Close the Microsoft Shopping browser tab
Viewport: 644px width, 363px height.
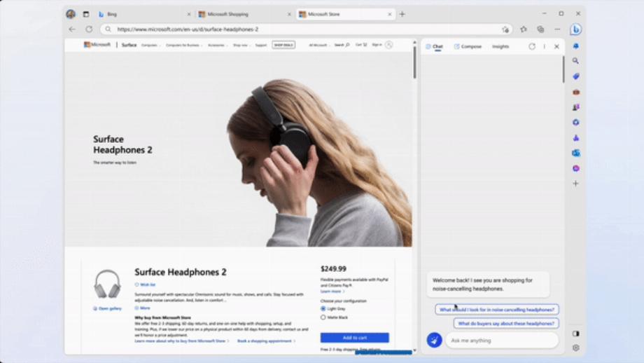pos(289,14)
